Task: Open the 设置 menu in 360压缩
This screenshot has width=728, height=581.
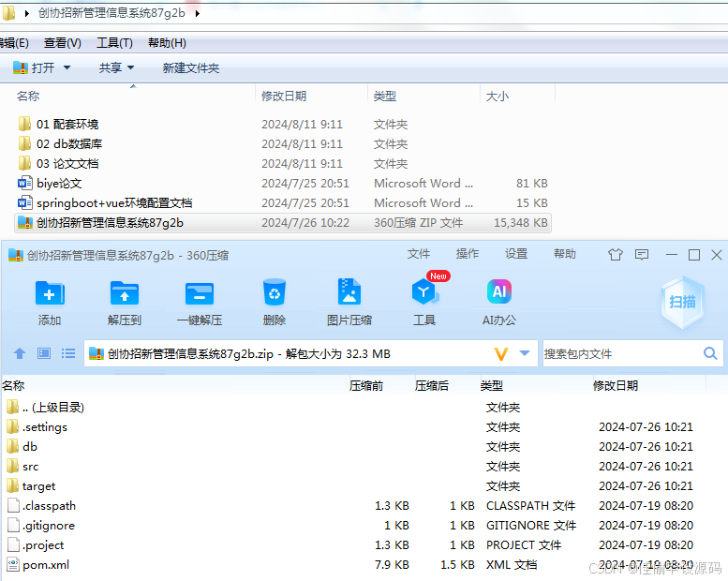Action: (x=516, y=254)
